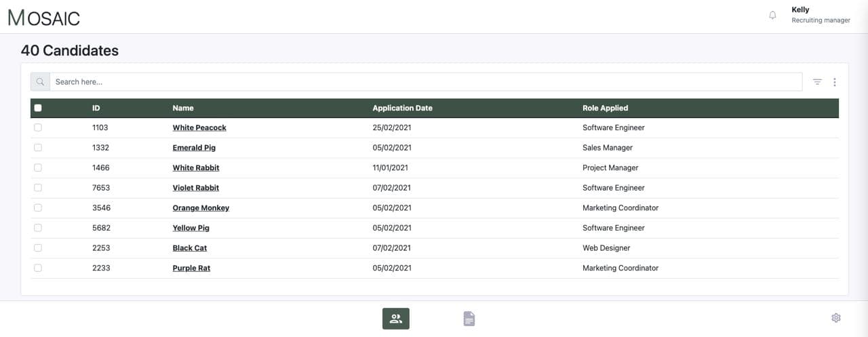Screen dimensions: 868x337
Task: Open the filter list icon
Action: 817,82
